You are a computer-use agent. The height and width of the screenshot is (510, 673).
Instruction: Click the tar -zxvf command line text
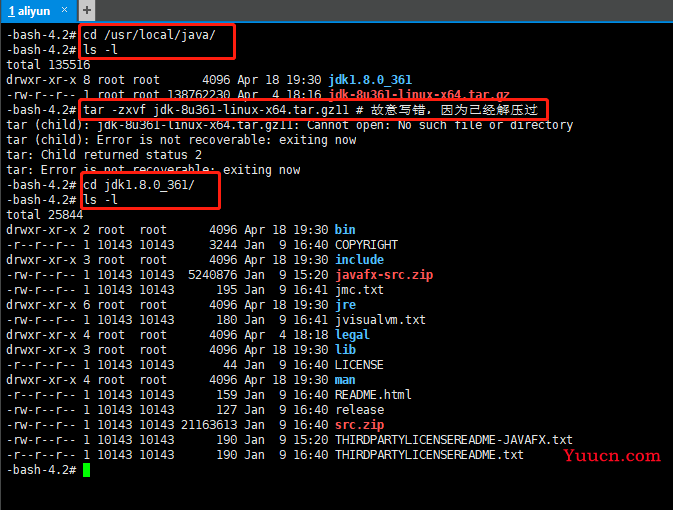click(310, 110)
